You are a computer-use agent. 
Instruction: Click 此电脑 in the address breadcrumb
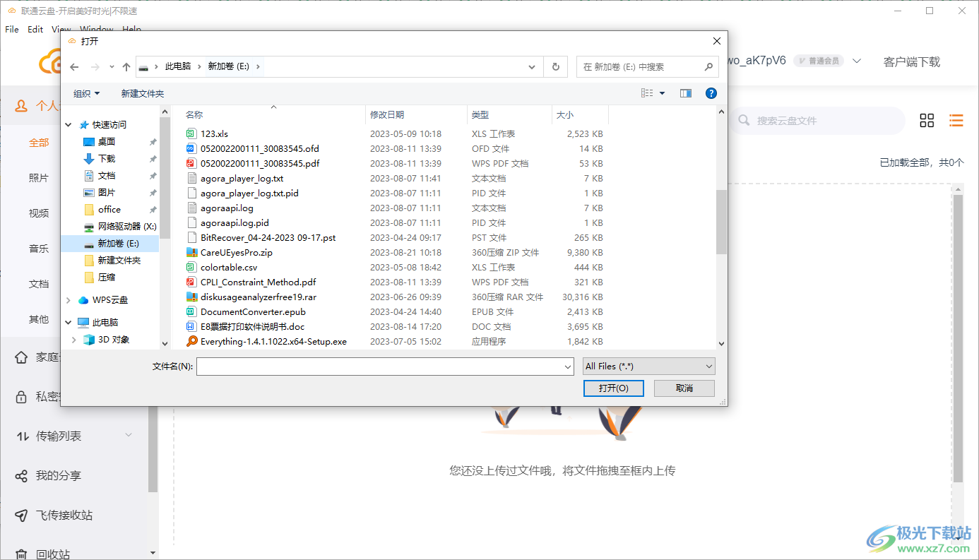pyautogui.click(x=178, y=66)
